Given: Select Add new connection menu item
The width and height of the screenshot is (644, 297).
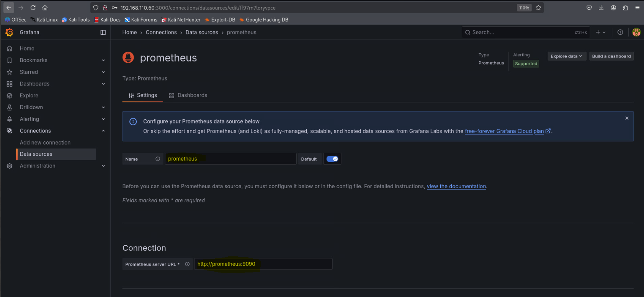Looking at the screenshot, I should pos(45,143).
